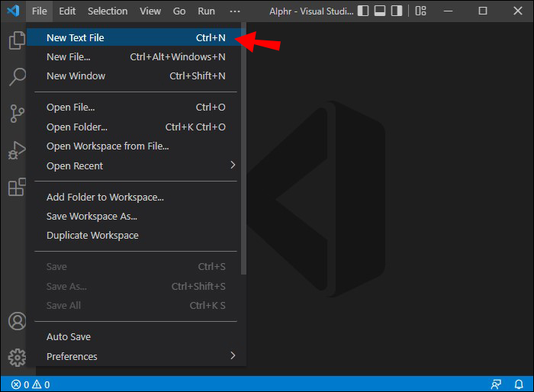Expand the Open Recent submenu
Image resolution: width=534 pixels, height=392 pixels.
coord(233,165)
